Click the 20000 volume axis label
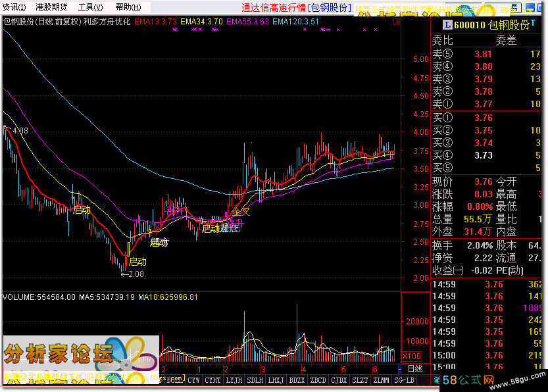The width and height of the screenshot is (548, 392). coord(417,322)
